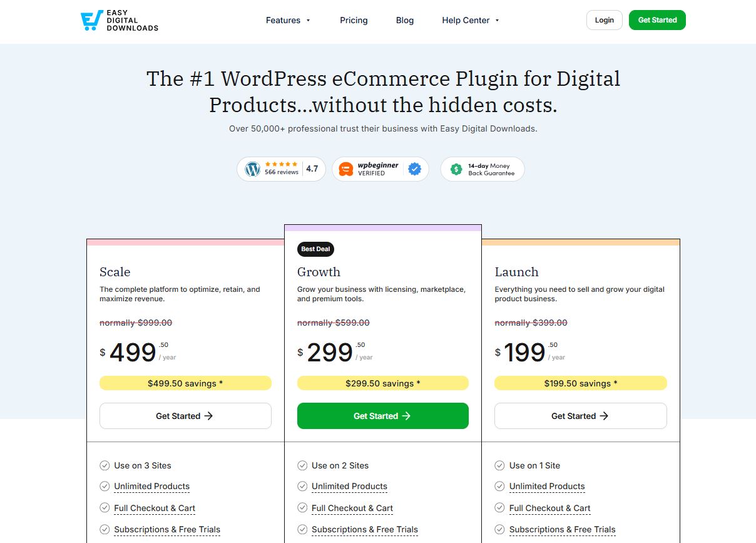Open the Unlimited Products link under Scale
756x543 pixels.
point(151,487)
